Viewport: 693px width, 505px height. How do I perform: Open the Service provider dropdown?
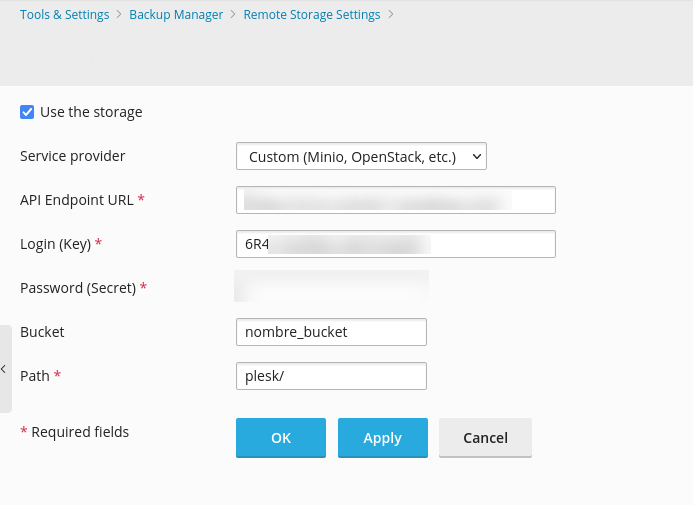[x=361, y=156]
